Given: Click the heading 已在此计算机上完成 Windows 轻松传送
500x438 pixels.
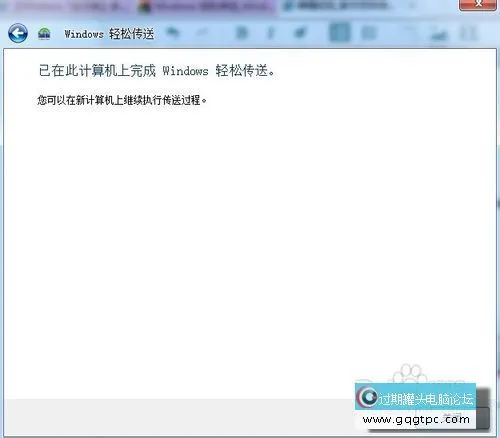Looking at the screenshot, I should pyautogui.click(x=157, y=71).
